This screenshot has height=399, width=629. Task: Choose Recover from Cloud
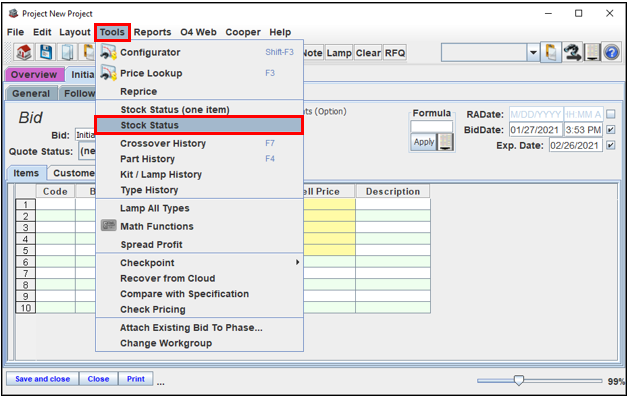[199, 278]
